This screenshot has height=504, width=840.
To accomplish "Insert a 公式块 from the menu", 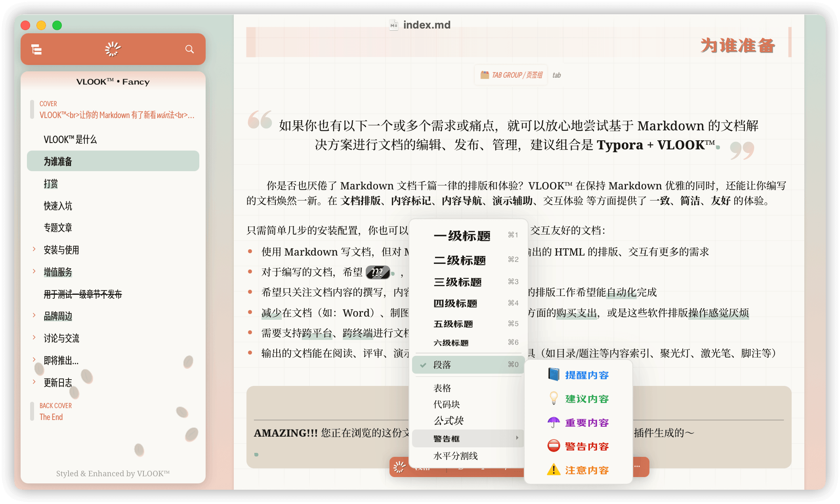I will point(468,420).
